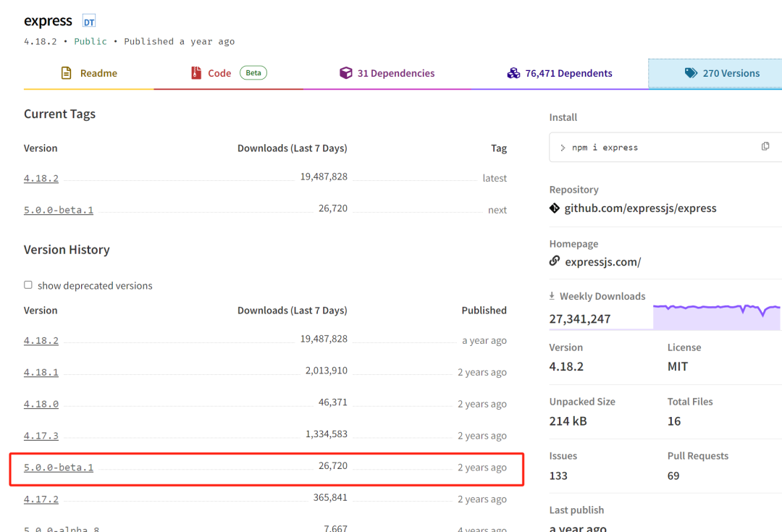This screenshot has height=532, width=782.
Task: Click the 46,371 downloads value
Action: click(332, 402)
